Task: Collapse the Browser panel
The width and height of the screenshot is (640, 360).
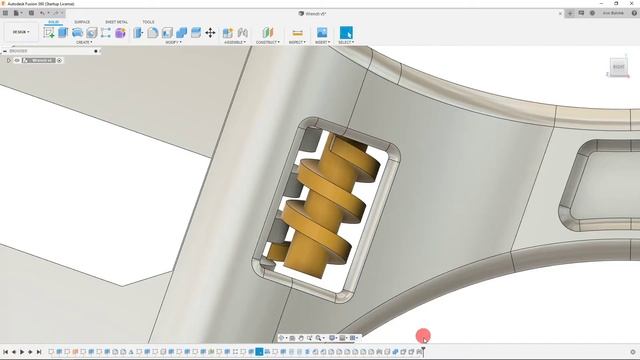Action: (5, 51)
